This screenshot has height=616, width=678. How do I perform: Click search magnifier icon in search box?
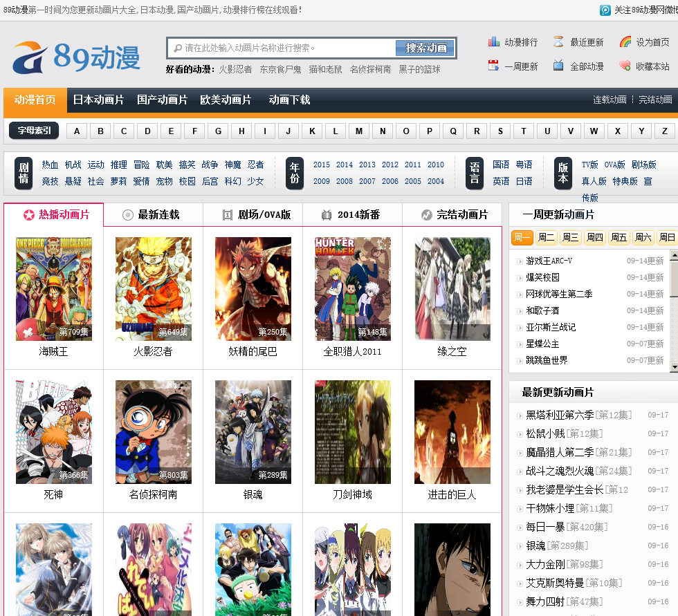point(178,48)
